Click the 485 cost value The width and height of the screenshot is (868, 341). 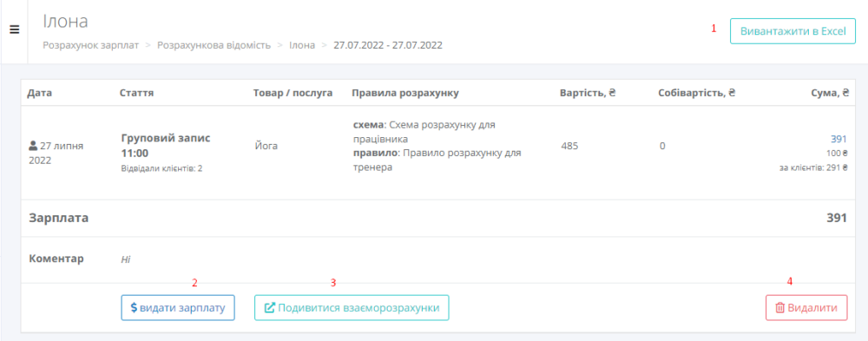coord(569,146)
